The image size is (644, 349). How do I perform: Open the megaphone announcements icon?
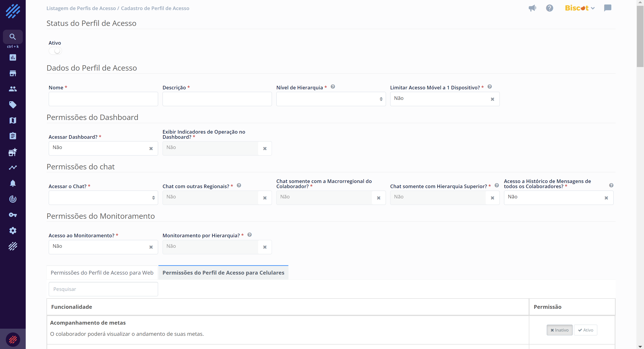(532, 8)
